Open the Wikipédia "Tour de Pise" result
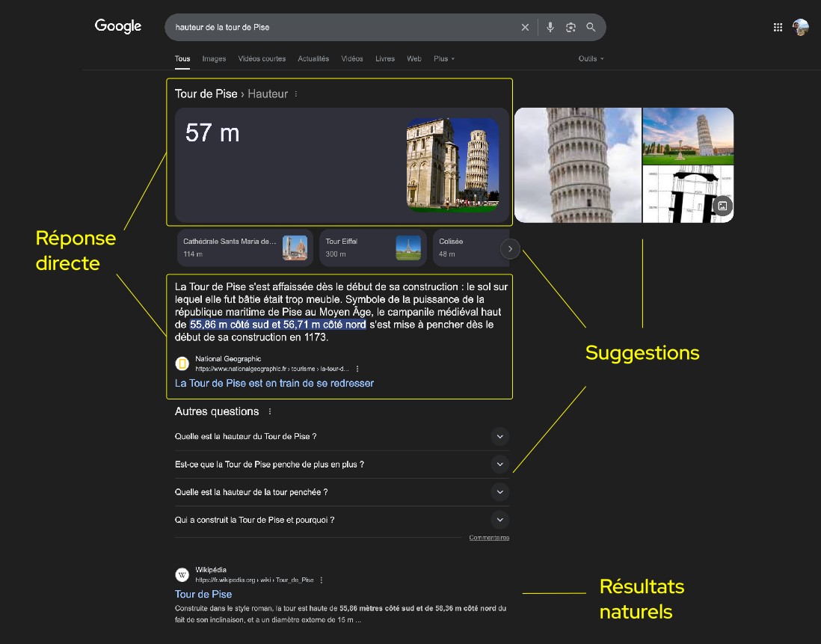This screenshot has height=644, width=821. tap(203, 594)
